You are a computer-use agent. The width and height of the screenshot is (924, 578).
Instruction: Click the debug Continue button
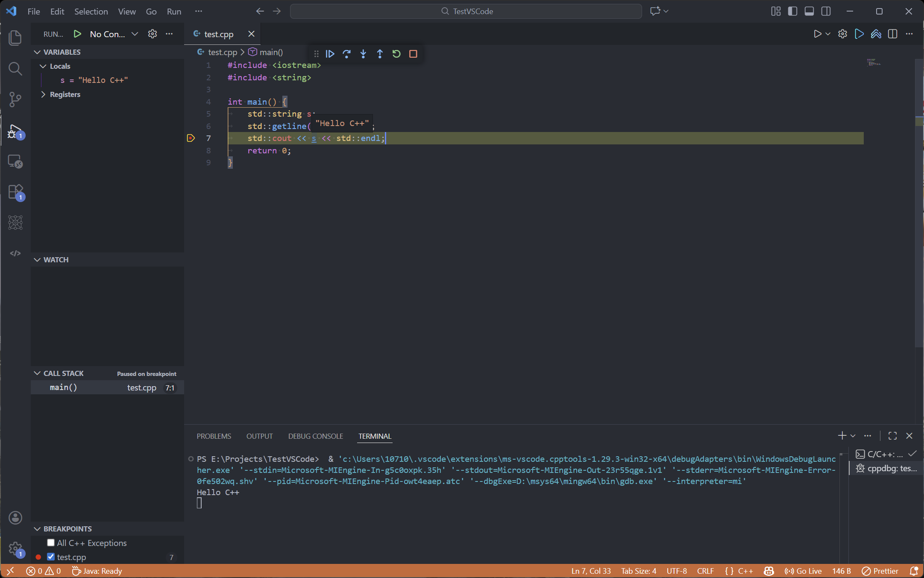[x=330, y=54]
